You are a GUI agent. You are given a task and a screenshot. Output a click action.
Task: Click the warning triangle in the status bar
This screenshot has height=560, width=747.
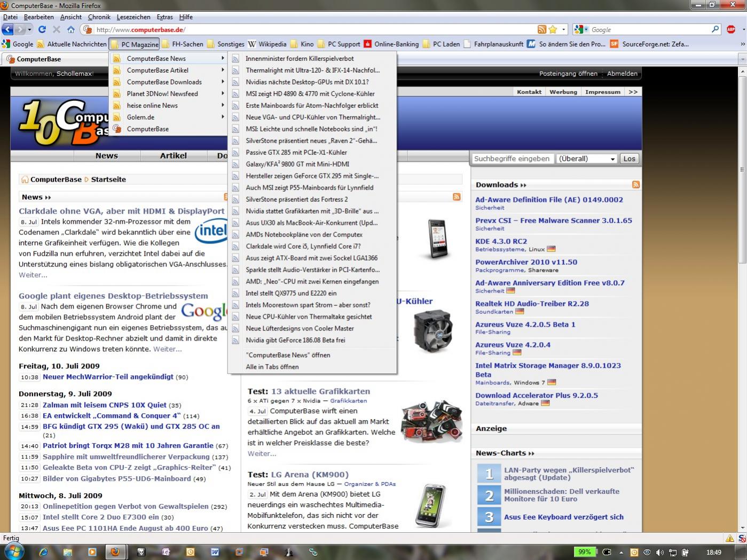(729, 538)
